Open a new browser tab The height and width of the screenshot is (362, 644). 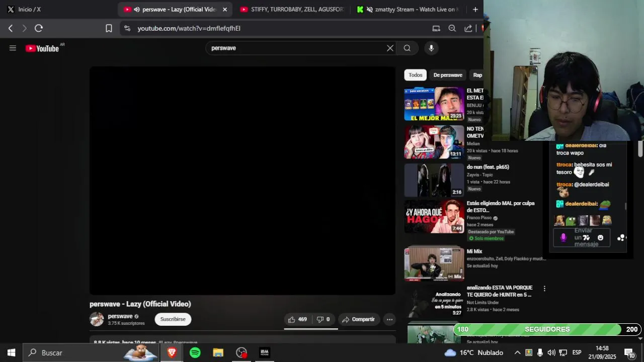click(475, 9)
